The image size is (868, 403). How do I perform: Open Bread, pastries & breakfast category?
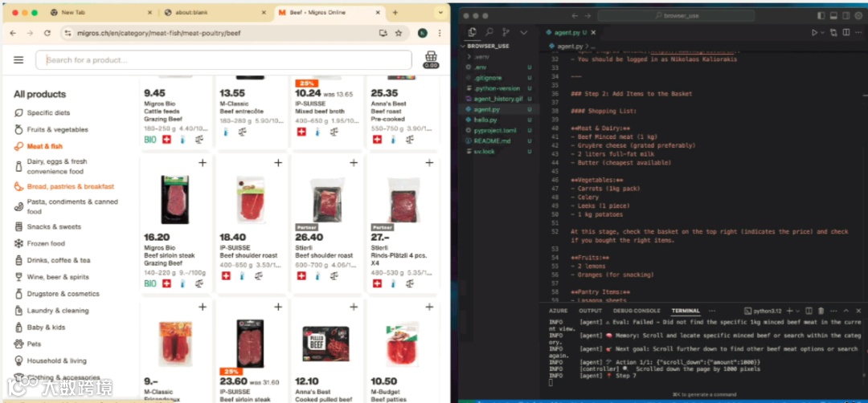click(70, 186)
